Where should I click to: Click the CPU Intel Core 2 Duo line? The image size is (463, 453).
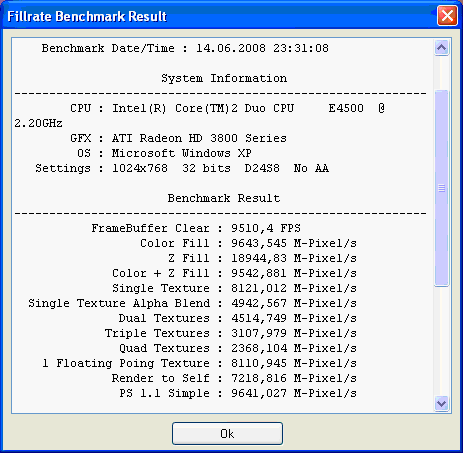click(227, 109)
